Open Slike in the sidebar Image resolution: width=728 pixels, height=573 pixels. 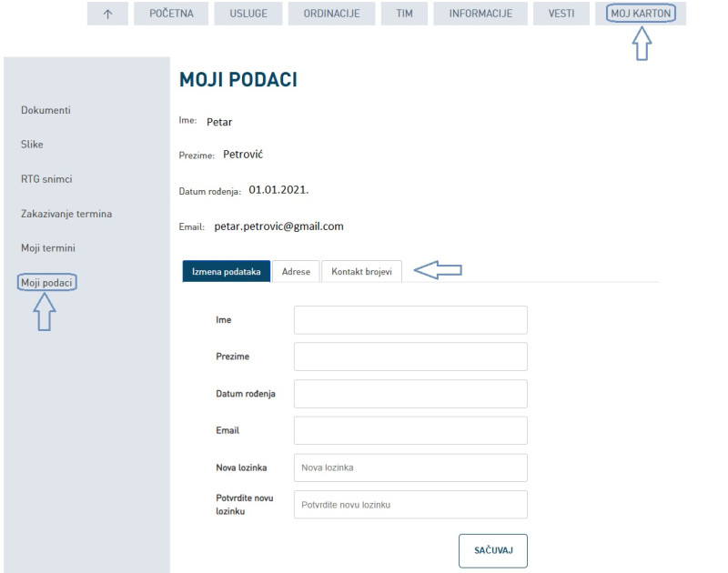click(32, 145)
